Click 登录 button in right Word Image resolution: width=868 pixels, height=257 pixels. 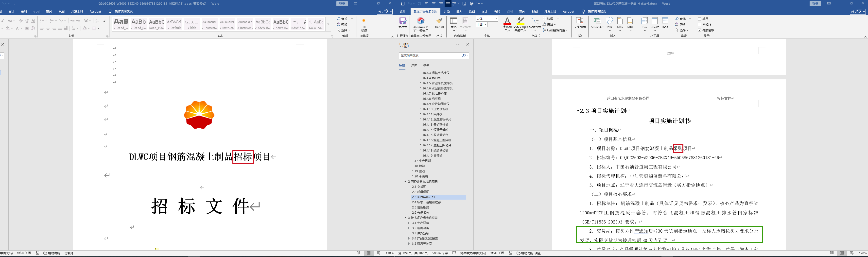815,4
